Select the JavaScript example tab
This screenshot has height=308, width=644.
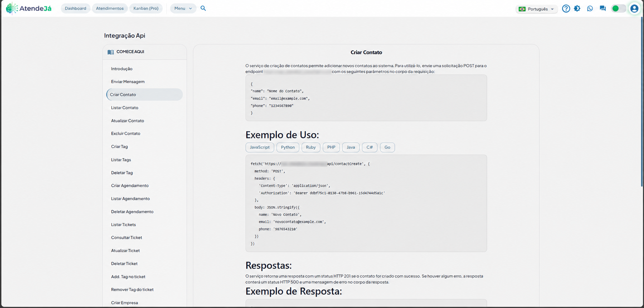tap(260, 147)
